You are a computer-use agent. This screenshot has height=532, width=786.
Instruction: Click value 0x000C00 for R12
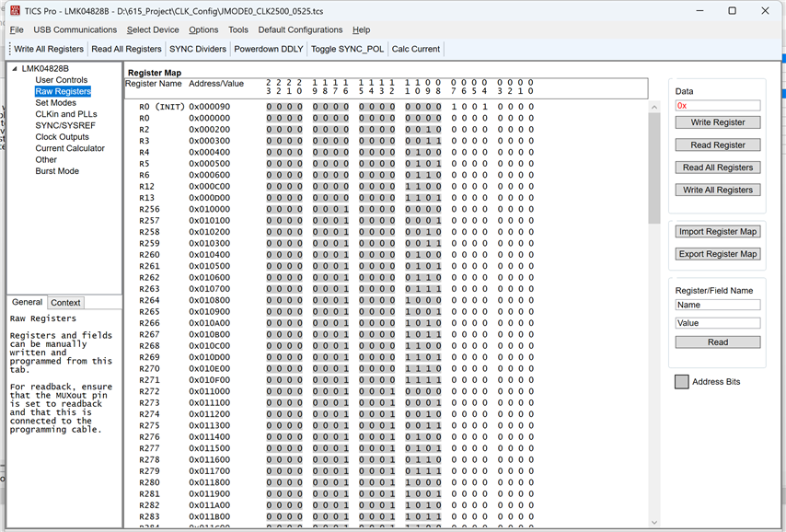210,187
